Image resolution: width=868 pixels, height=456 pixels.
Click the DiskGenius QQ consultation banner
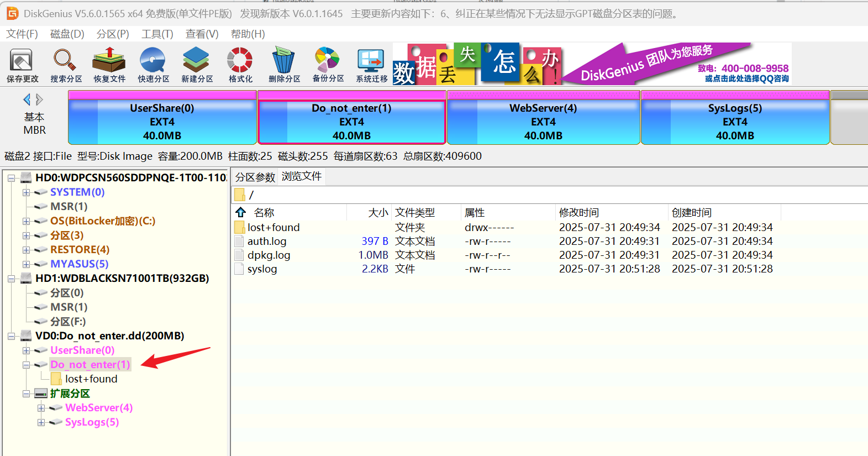click(746, 78)
